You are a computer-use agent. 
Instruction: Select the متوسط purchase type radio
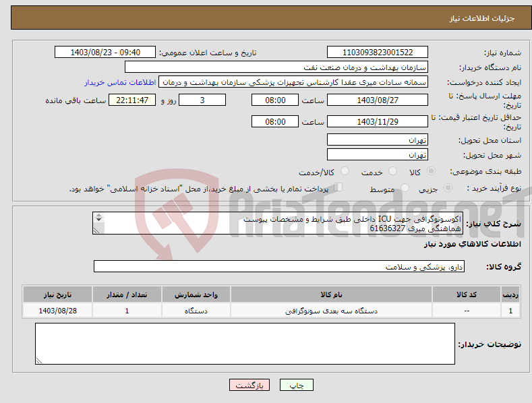coord(405,188)
